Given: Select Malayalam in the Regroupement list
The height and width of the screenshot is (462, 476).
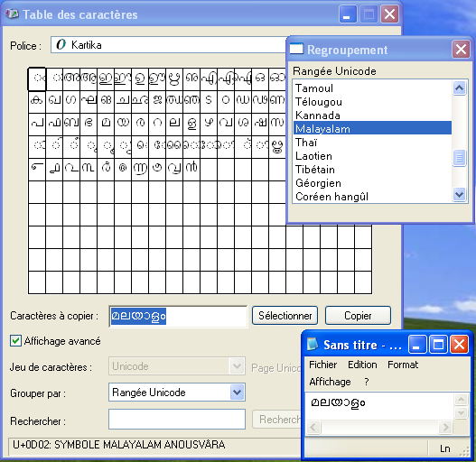Looking at the screenshot, I should click(x=372, y=129).
